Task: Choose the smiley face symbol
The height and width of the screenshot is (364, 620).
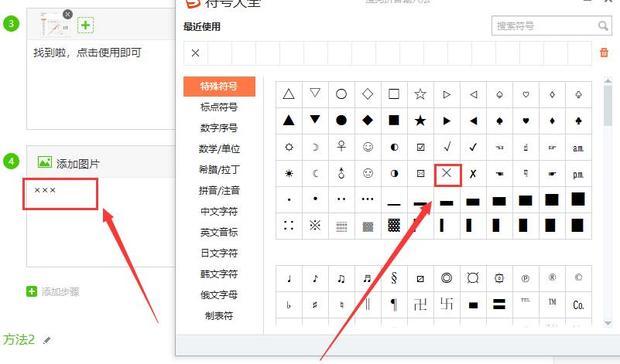Action: coord(368,147)
